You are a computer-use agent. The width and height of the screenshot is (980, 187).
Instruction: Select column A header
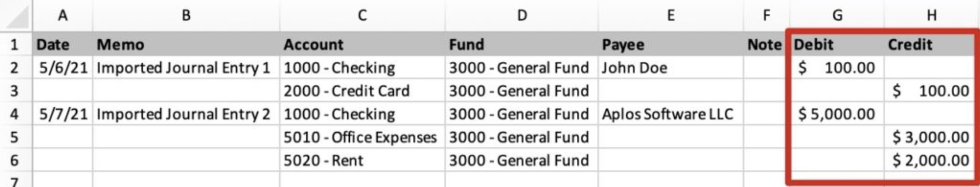tap(62, 15)
